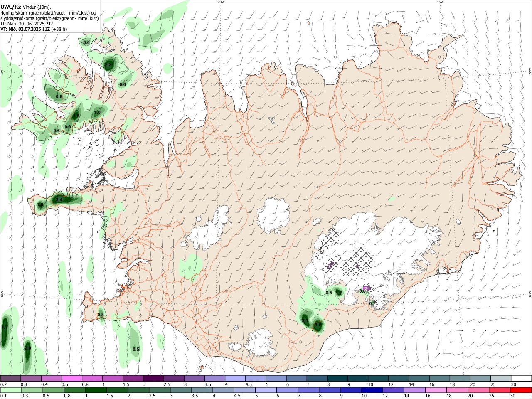Click the bright red 30 swatch in the rain legend
The width and height of the screenshot is (532, 399).
[x=520, y=390]
